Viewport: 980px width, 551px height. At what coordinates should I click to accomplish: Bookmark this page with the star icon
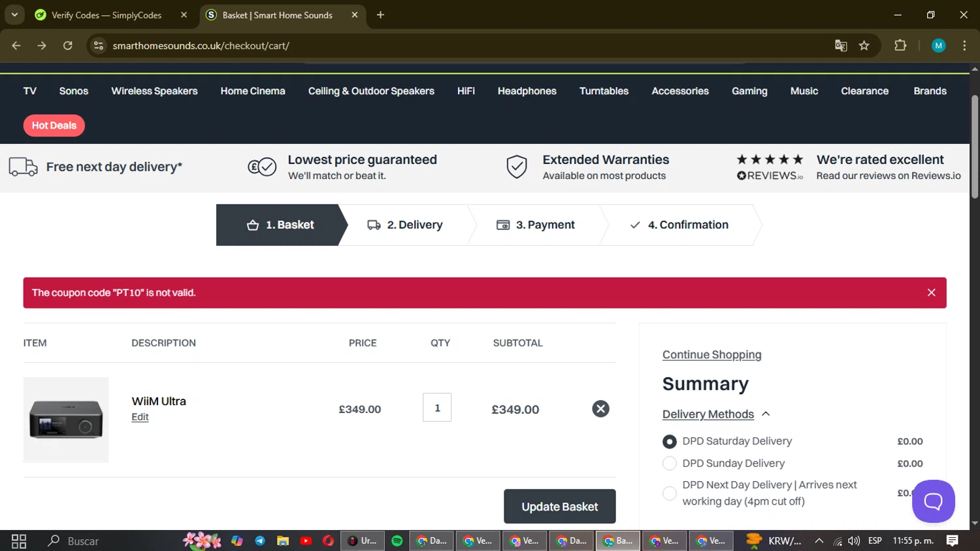pyautogui.click(x=864, y=46)
